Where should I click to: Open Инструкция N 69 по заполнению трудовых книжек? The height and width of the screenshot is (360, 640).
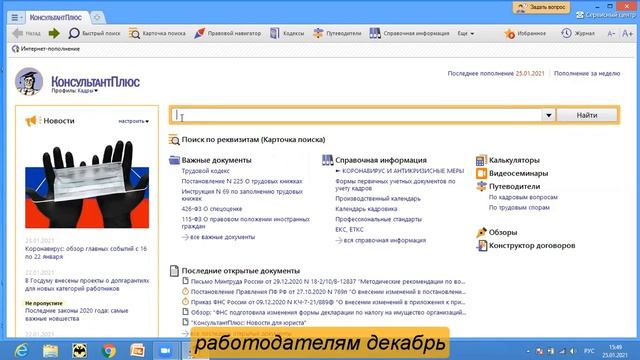(x=242, y=195)
